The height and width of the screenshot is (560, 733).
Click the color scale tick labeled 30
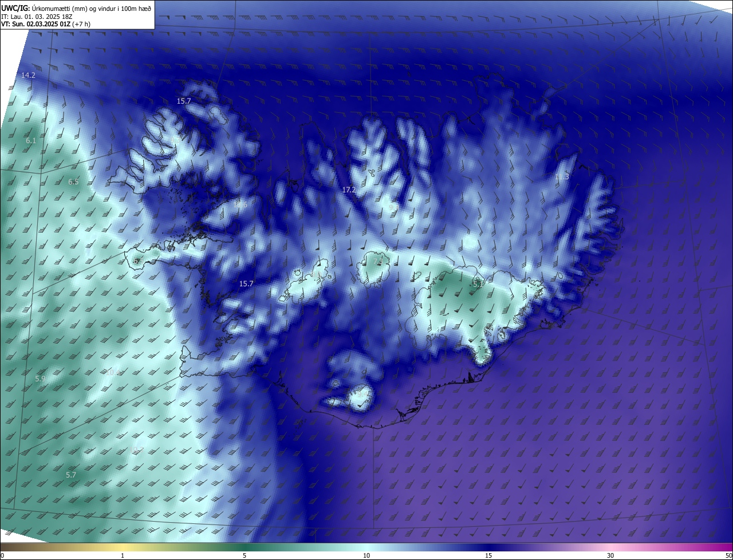(610, 555)
